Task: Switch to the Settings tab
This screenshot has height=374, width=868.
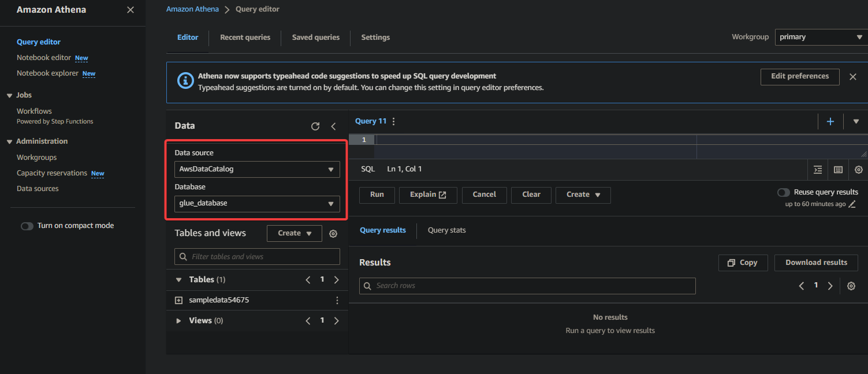Action: pos(375,37)
